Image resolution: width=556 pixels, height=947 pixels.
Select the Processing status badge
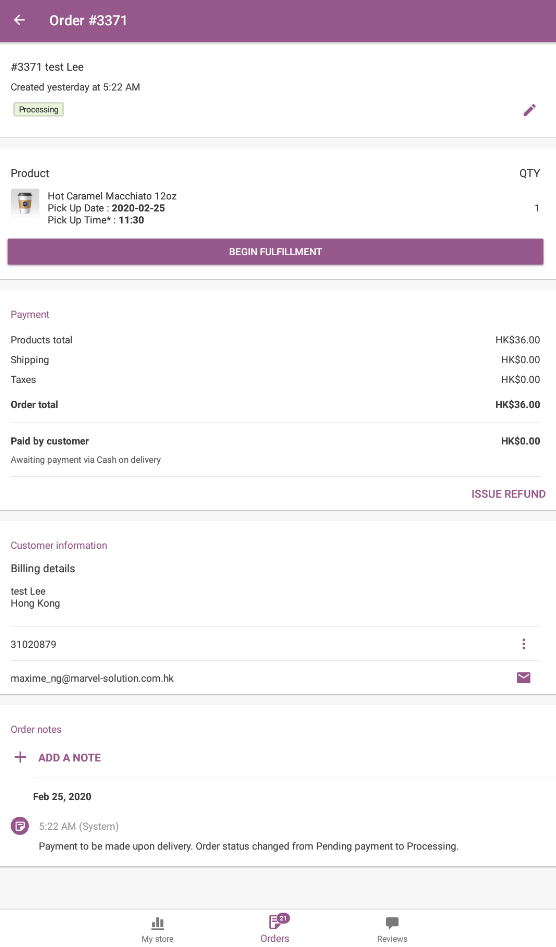click(39, 109)
